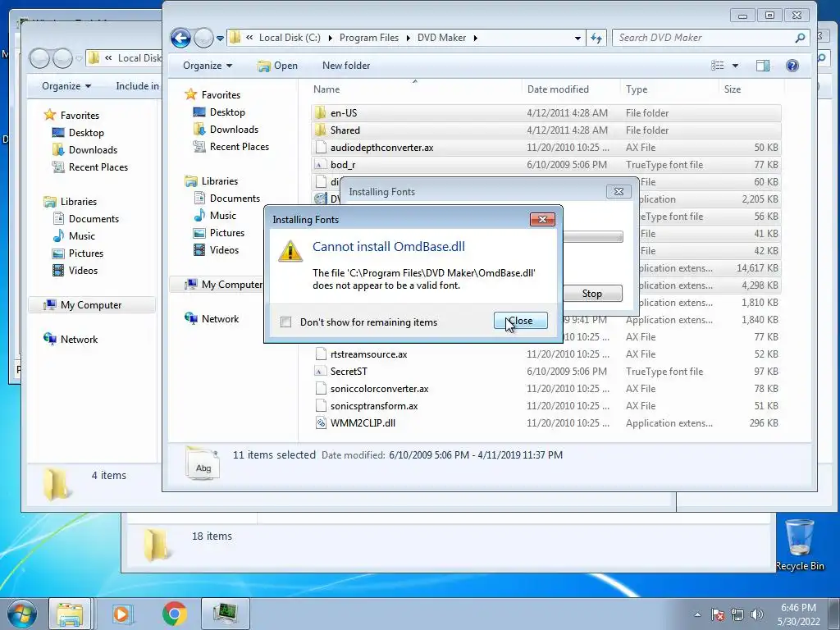
Task: Click Open in the explorer toolbar
Action: coord(277,66)
